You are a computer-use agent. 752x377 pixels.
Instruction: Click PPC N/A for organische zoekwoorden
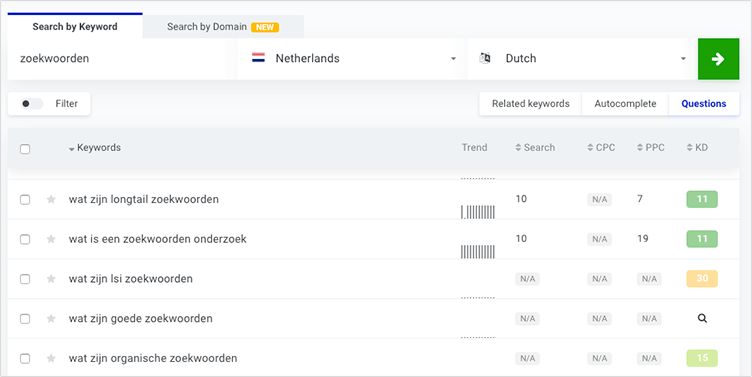point(649,359)
